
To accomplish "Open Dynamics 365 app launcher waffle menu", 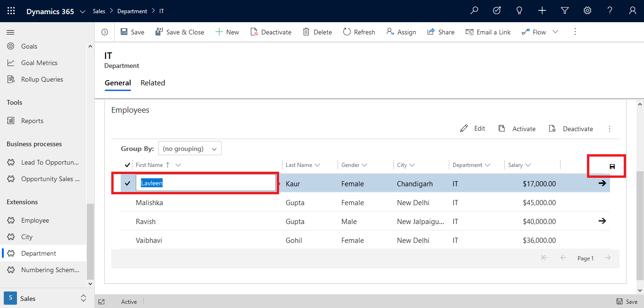I will (10, 10).
